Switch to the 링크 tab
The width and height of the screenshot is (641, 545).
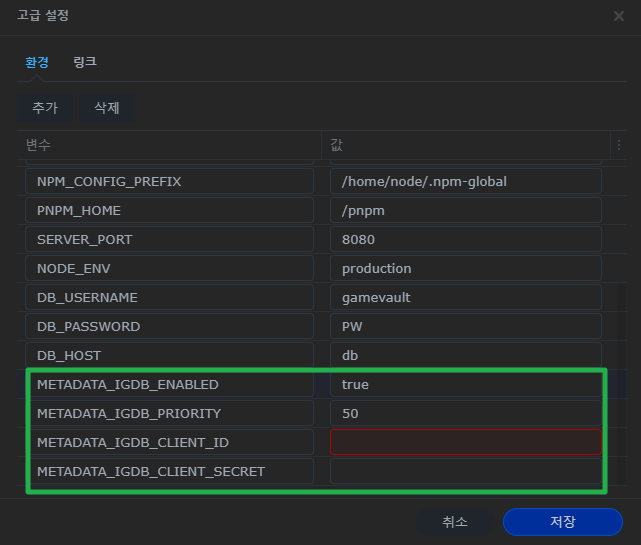85,62
